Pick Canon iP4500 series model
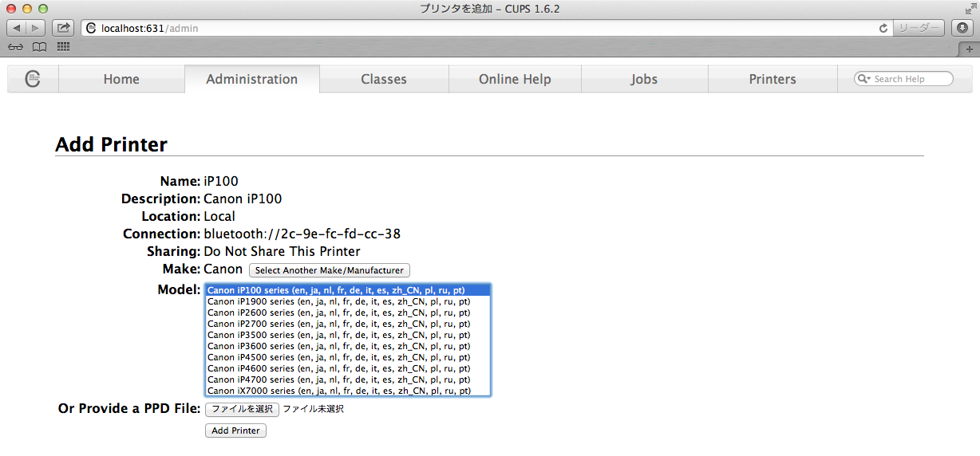 (x=348, y=357)
